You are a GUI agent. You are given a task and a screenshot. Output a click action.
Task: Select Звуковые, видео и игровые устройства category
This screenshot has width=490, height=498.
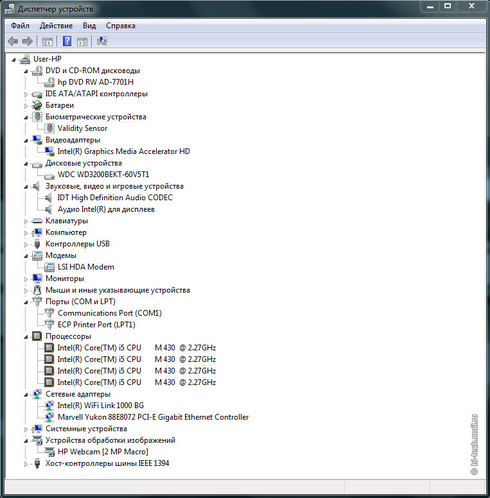pyautogui.click(x=114, y=186)
